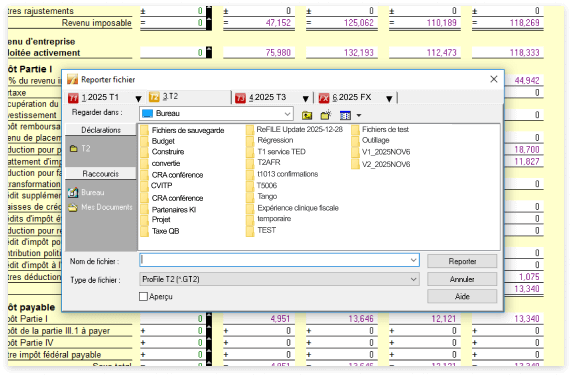Select the Expérience clinique fiscale folder
This screenshot has height=376, width=572.
293,208
